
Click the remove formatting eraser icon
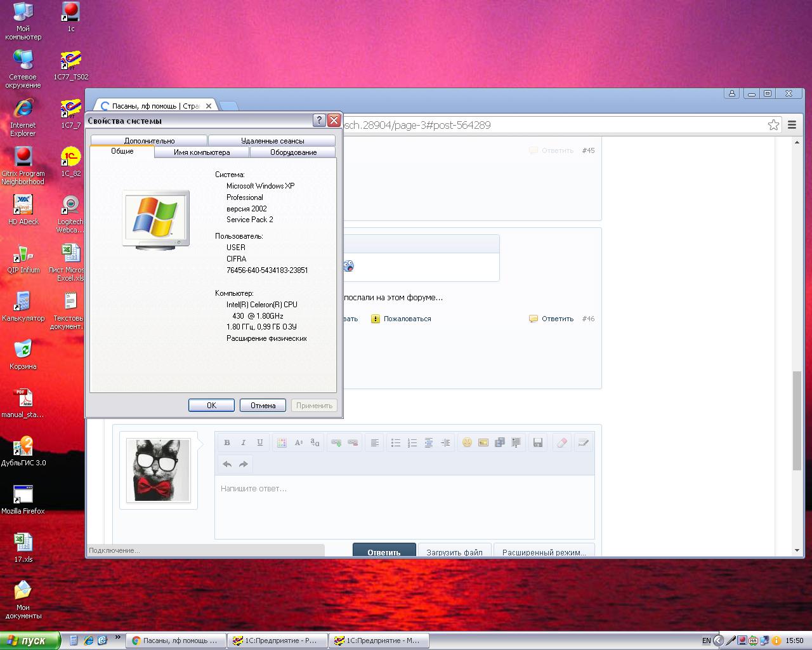(561, 442)
